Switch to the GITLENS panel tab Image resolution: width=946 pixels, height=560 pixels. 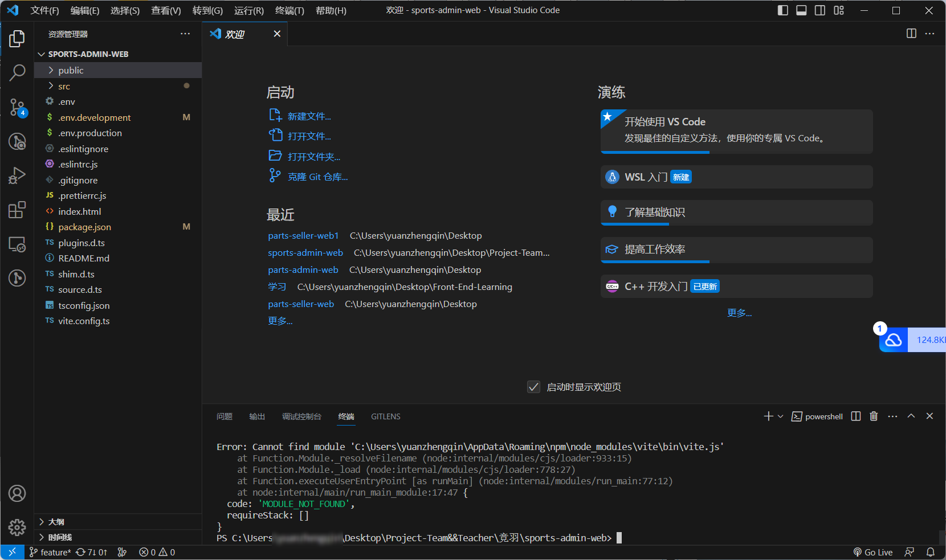point(386,416)
